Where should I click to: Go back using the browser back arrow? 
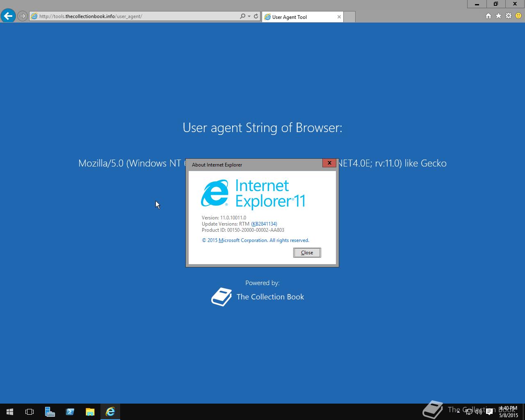tap(8, 16)
